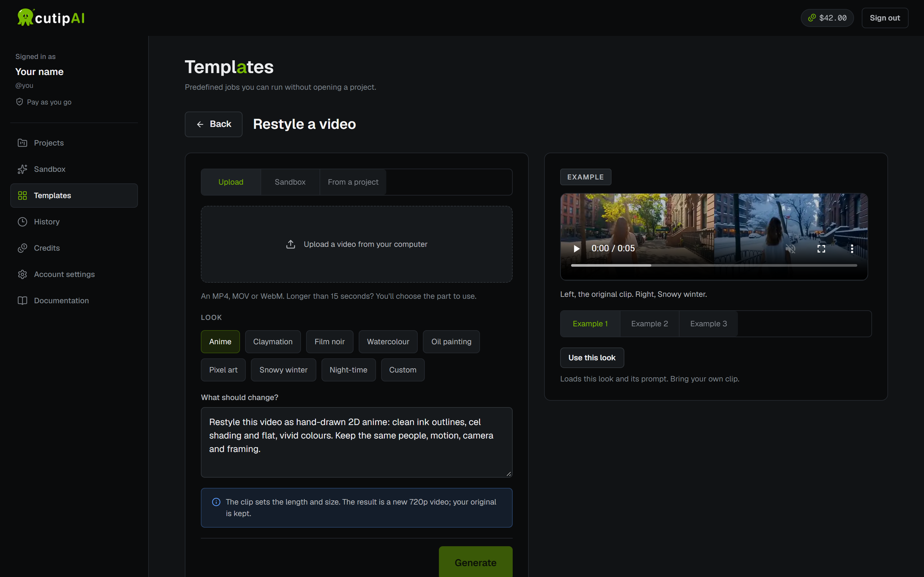Open the Sandbox sparkle icon in sidebar
Image resolution: width=924 pixels, height=577 pixels.
pyautogui.click(x=22, y=169)
